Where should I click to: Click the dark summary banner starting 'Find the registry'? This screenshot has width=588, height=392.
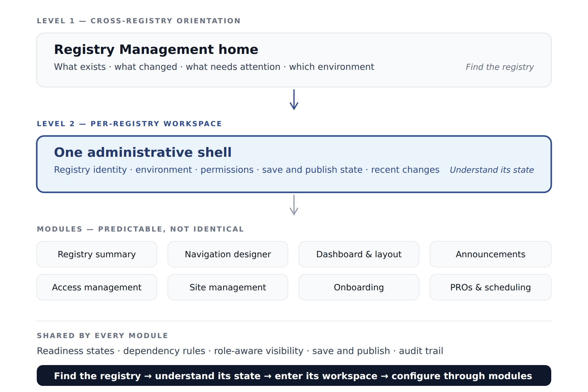pos(294,375)
